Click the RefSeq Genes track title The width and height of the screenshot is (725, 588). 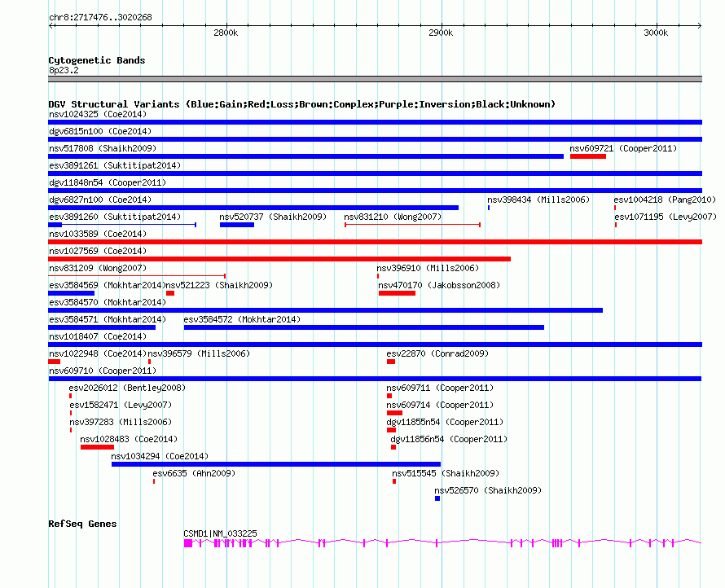[82, 524]
